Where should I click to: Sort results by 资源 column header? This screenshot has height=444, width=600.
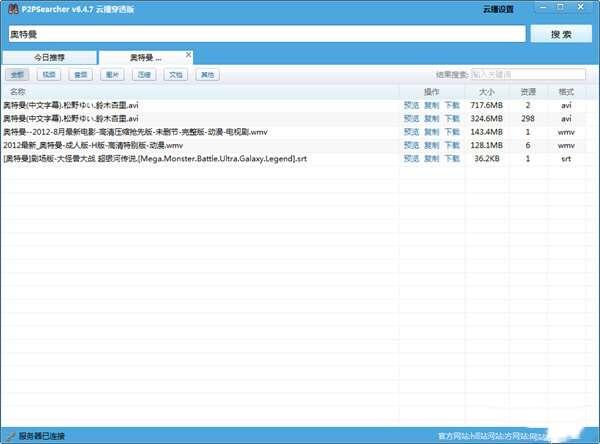coord(528,91)
